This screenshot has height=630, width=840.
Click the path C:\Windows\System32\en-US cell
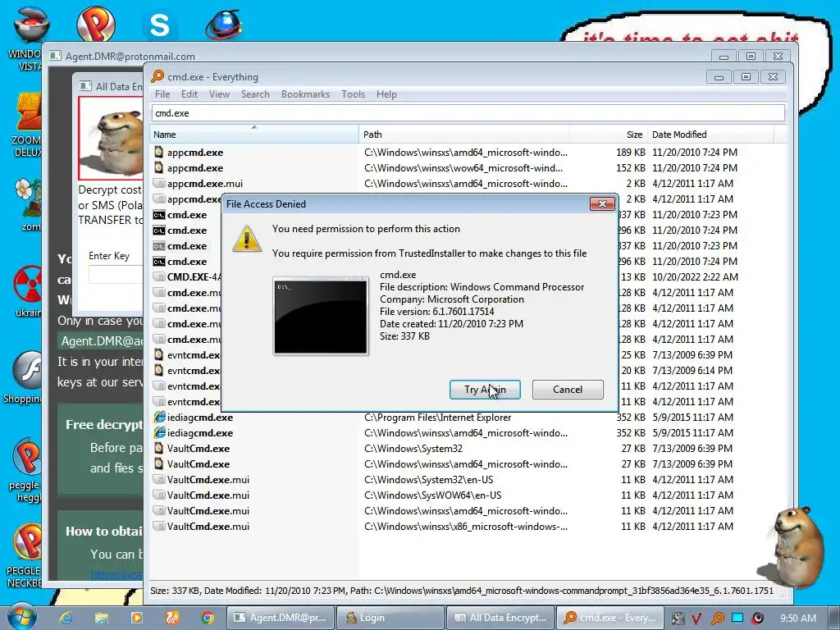(x=428, y=479)
